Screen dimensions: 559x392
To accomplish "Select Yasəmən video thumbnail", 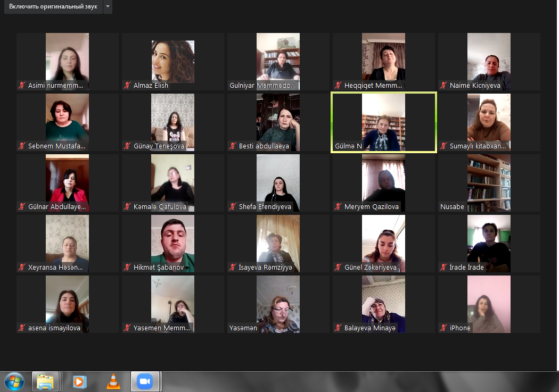I will (x=278, y=304).
